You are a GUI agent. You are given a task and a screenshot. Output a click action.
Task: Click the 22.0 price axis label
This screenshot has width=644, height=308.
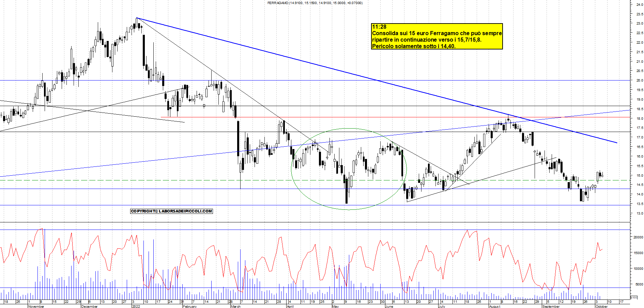pos(640,43)
